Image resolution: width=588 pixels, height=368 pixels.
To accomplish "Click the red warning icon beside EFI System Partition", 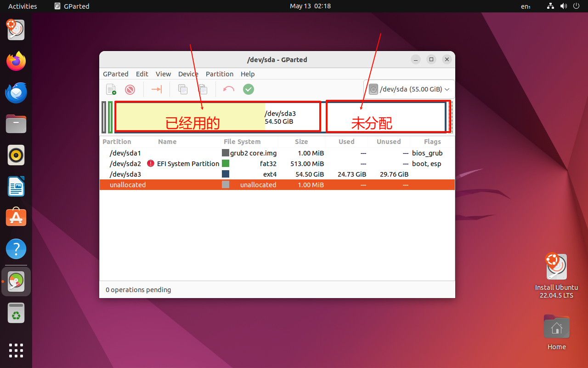I will pyautogui.click(x=151, y=164).
